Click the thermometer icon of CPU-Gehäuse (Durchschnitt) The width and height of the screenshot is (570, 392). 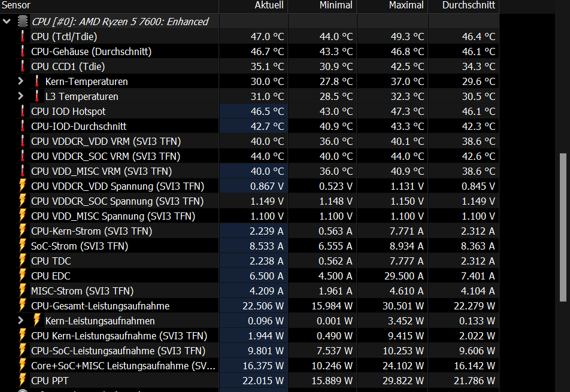pyautogui.click(x=23, y=51)
